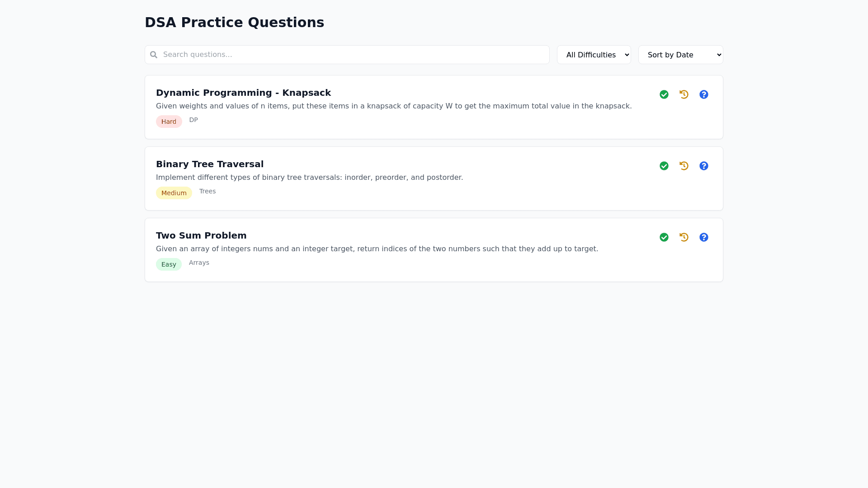Screen dimensions: 868x488
Task: Click the green Easy difficulty badge
Action: point(169,264)
